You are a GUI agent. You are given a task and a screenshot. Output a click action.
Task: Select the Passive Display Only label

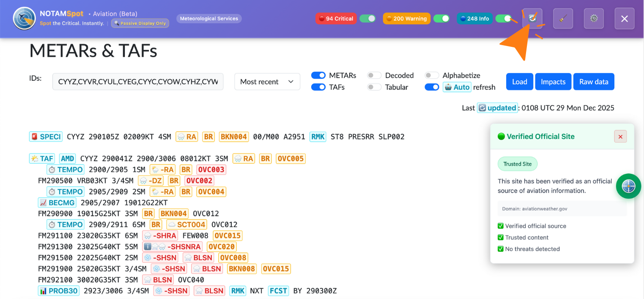140,23
